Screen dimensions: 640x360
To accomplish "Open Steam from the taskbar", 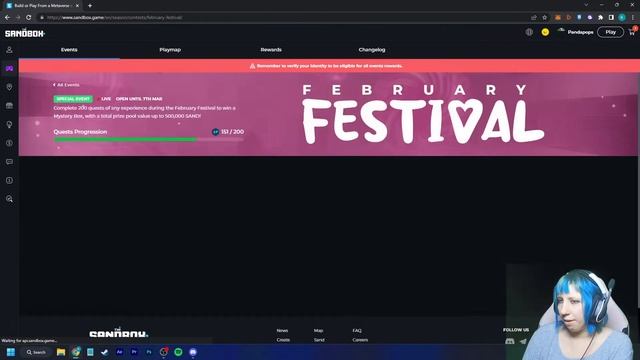I will click(104, 352).
